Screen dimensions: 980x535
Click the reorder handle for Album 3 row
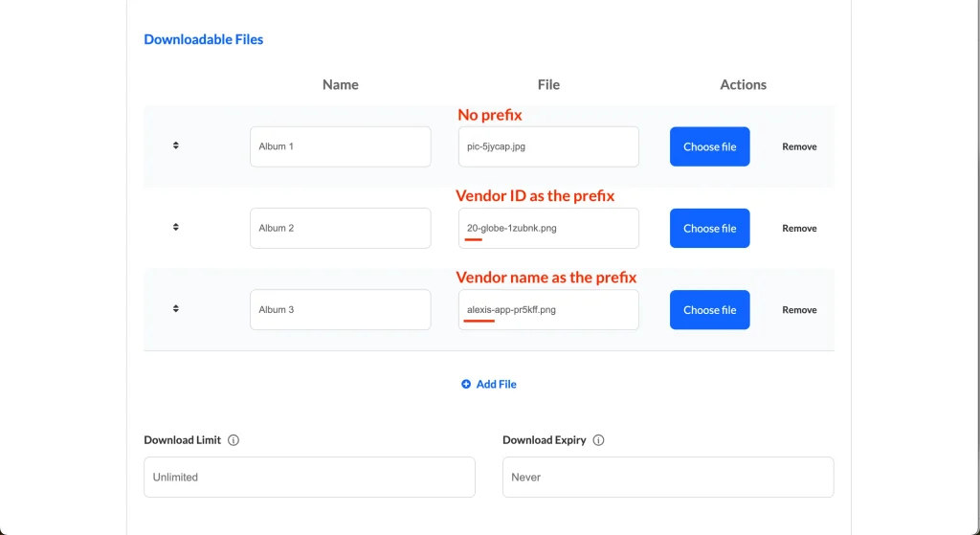point(176,308)
